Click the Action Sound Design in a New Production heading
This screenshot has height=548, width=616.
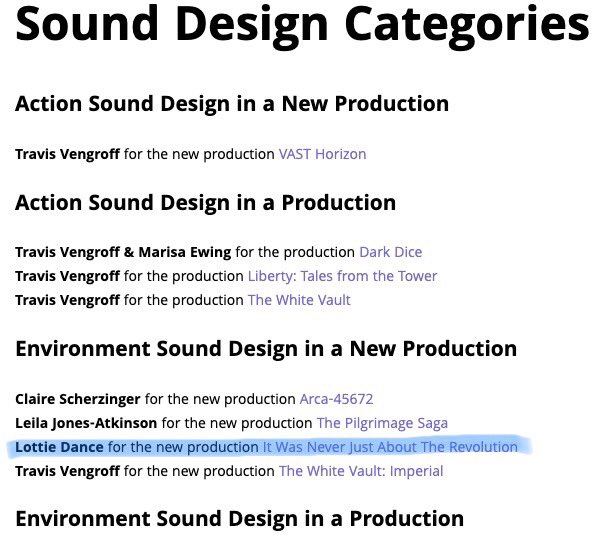click(x=232, y=104)
